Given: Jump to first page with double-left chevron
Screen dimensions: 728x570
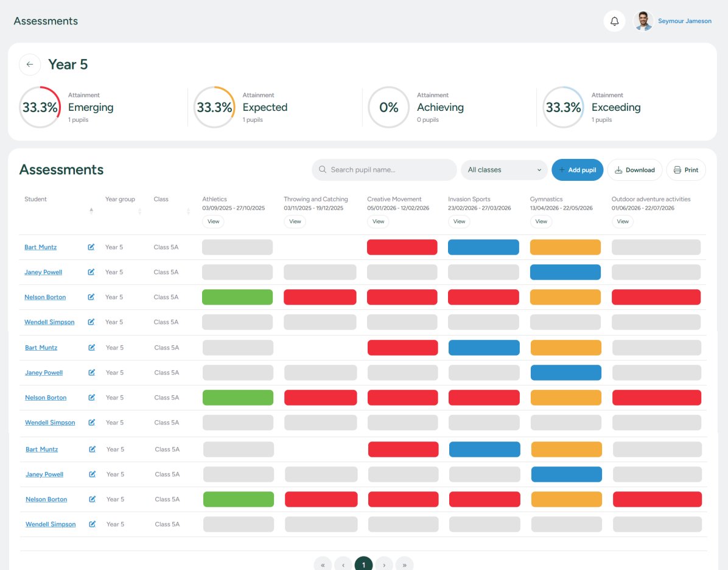Looking at the screenshot, I should [x=323, y=565].
